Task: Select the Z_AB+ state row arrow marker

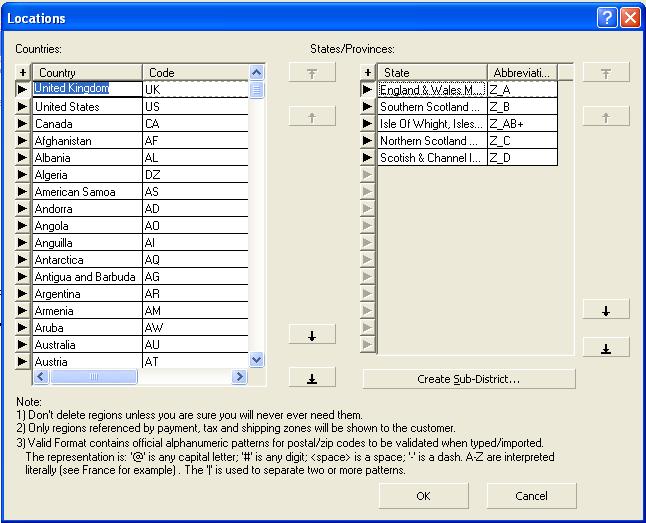Action: click(367, 123)
